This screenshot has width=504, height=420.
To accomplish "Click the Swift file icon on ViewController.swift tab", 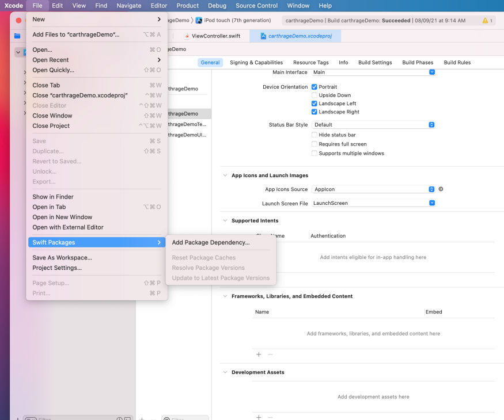I will 187,36.
